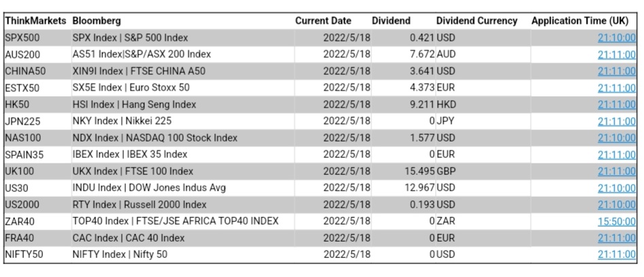The width and height of the screenshot is (644, 277).
Task: Open the CHINA50 application time link
Action: (x=616, y=71)
